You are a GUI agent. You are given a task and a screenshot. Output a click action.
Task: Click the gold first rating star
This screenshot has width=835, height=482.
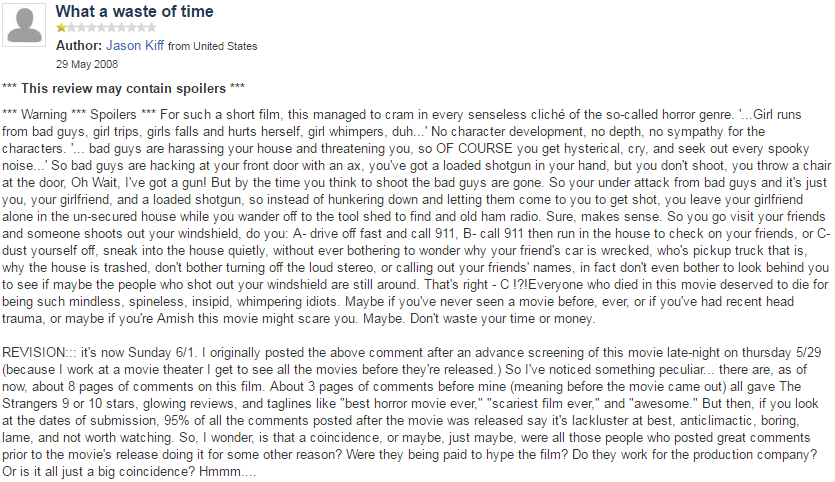coord(61,28)
